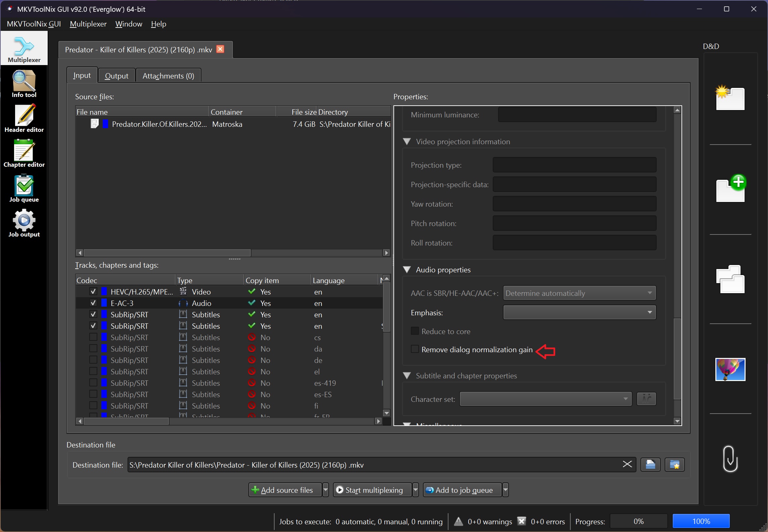Collapse the Audio properties section

click(x=407, y=270)
